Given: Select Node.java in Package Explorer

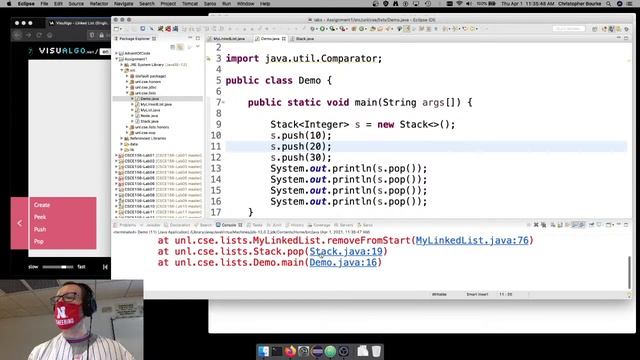Looking at the screenshot, I should 149,116.
